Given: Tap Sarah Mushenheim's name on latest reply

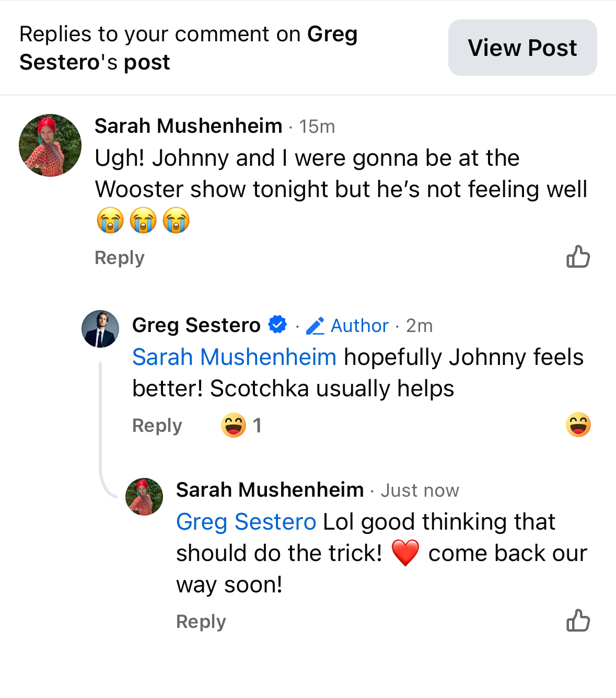Looking at the screenshot, I should 270,490.
